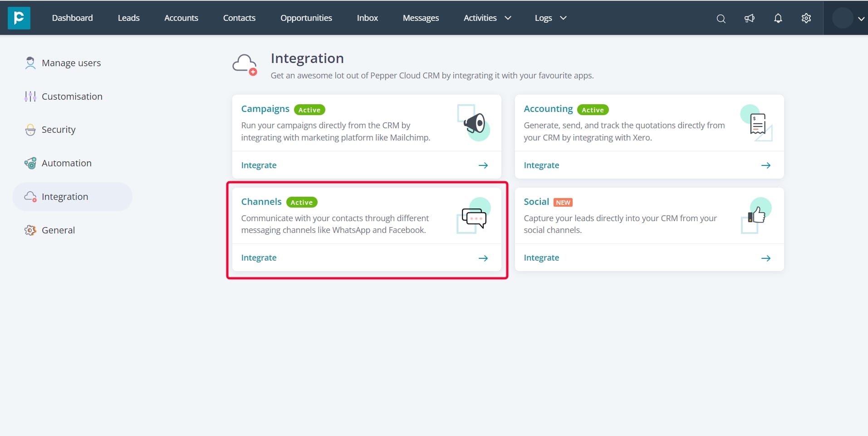868x436 pixels.
Task: Click the Channels Integrate arrow
Action: 483,258
